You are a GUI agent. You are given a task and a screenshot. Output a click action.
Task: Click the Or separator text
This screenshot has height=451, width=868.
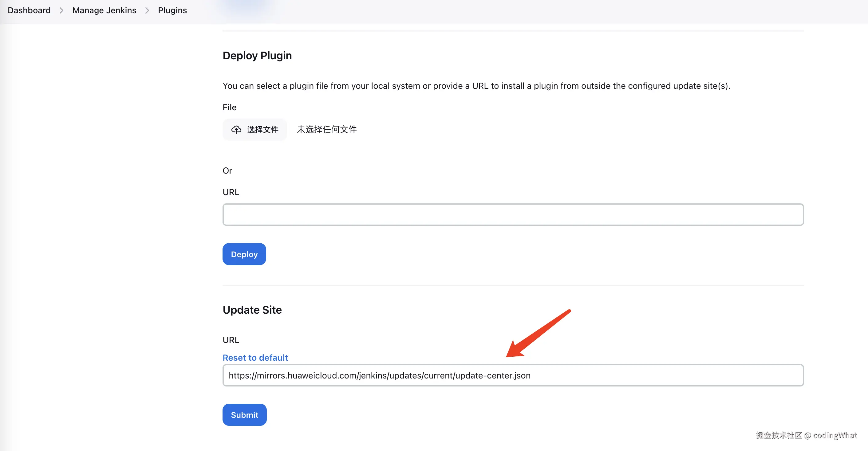pyautogui.click(x=227, y=171)
